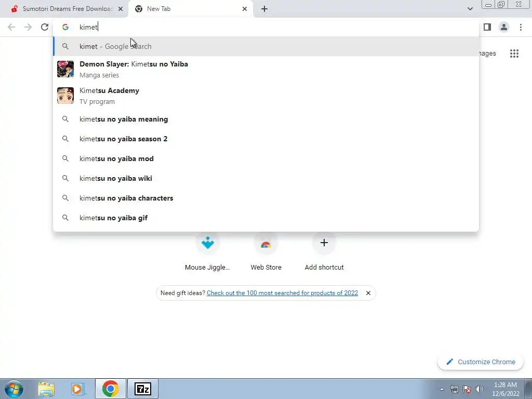Open the Web Store shortcut

click(x=266, y=252)
